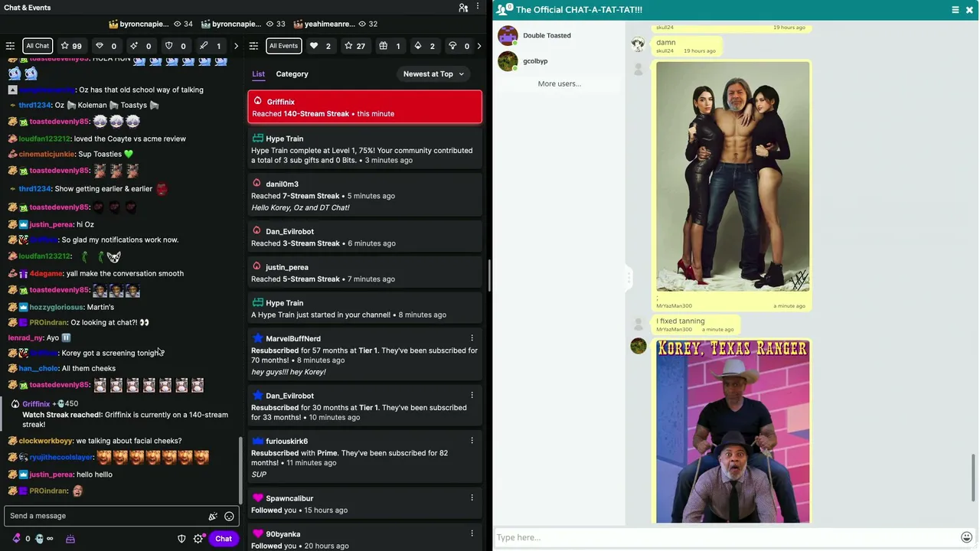Screen dimensions: 980x551
Task: Open options for Spawncalibur follow event
Action: pyautogui.click(x=472, y=498)
